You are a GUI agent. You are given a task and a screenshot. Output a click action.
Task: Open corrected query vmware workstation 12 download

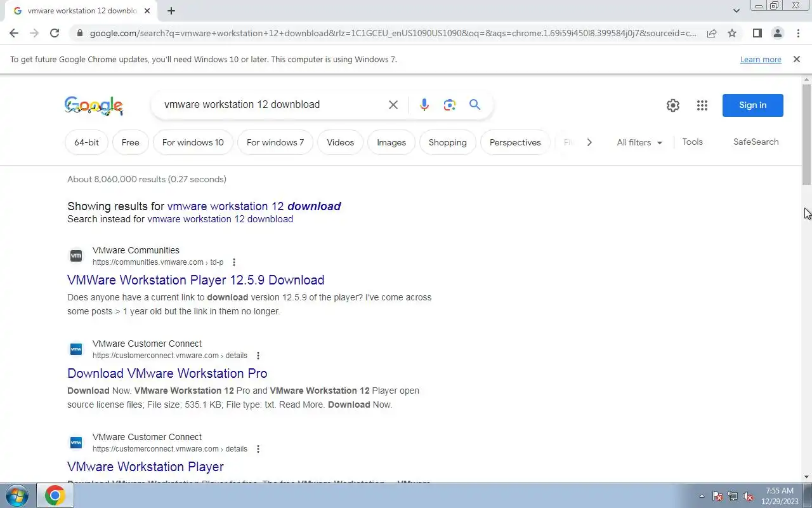coord(254,206)
